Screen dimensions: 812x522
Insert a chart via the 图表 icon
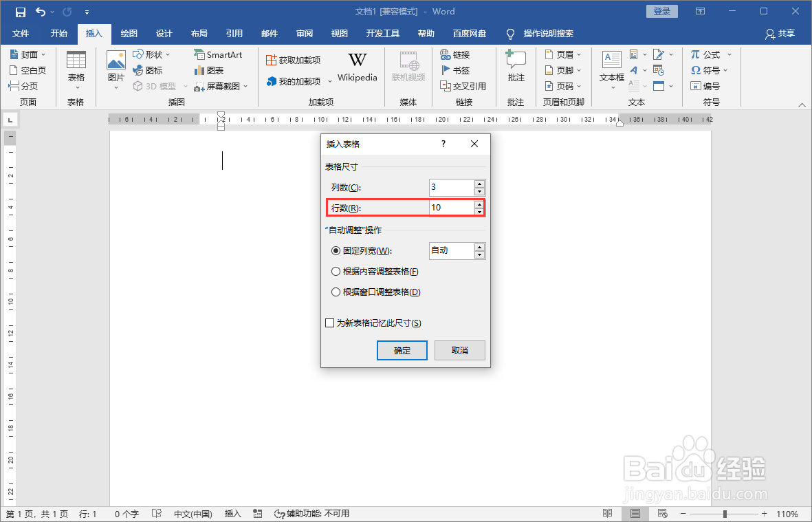coord(210,70)
